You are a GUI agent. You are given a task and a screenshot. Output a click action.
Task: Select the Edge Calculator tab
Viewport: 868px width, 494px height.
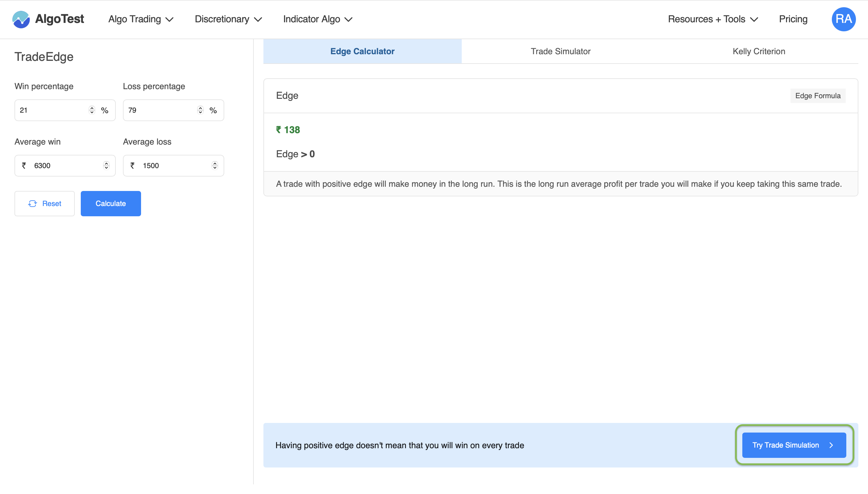[362, 51]
